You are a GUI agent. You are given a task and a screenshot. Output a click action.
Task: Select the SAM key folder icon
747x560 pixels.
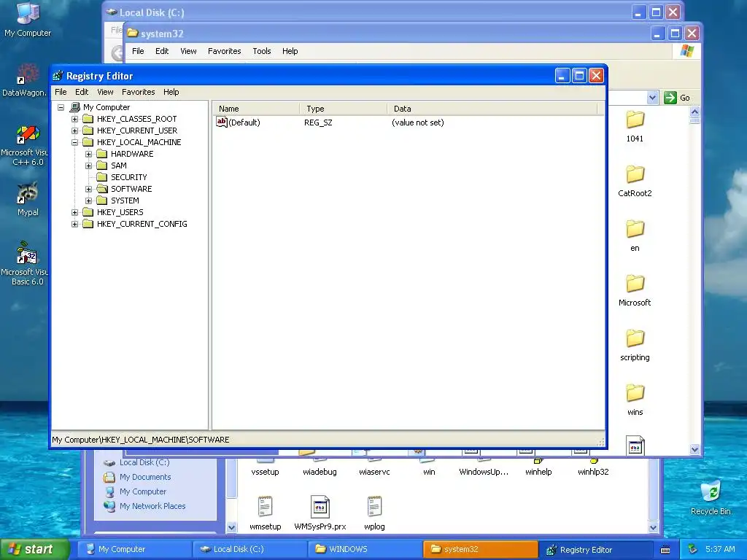(102, 166)
